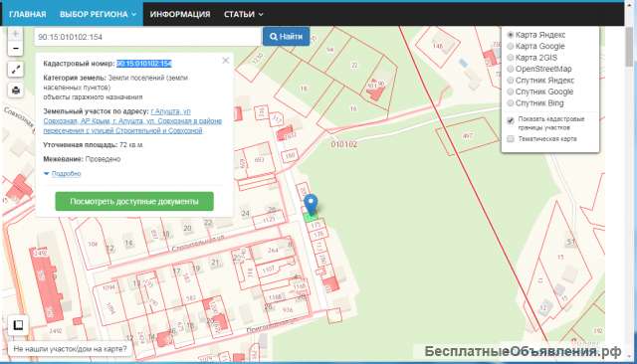Select the Карта Google radio option

(511, 47)
